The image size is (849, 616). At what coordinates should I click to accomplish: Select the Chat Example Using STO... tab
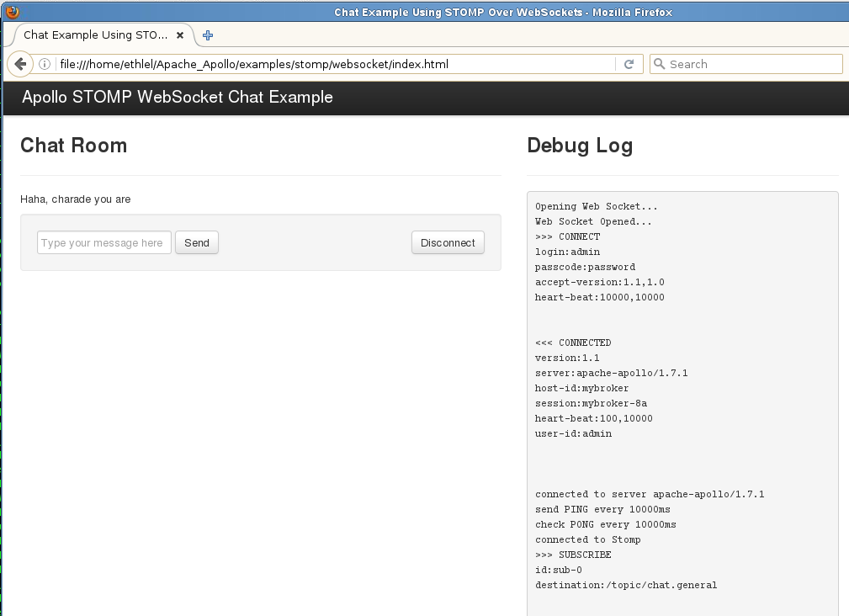point(103,35)
